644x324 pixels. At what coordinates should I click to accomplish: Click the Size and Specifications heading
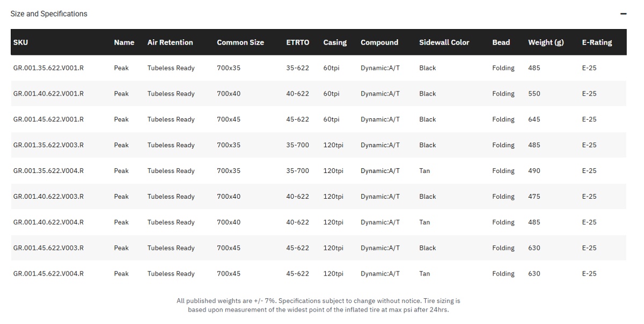(x=49, y=14)
